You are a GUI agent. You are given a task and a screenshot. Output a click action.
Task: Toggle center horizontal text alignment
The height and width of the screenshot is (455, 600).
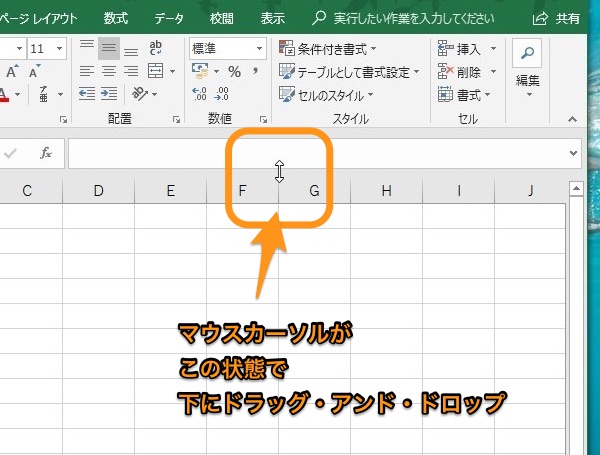pyautogui.click(x=110, y=72)
